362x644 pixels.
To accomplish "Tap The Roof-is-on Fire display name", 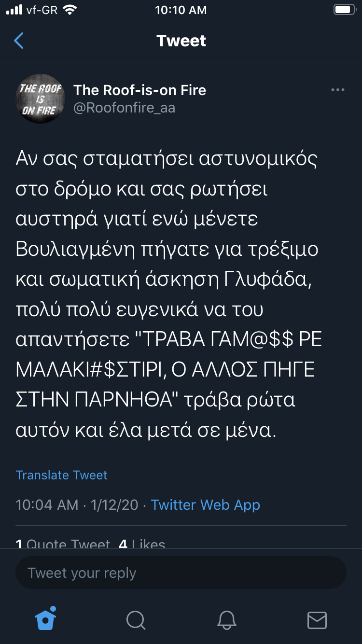I will click(x=139, y=90).
